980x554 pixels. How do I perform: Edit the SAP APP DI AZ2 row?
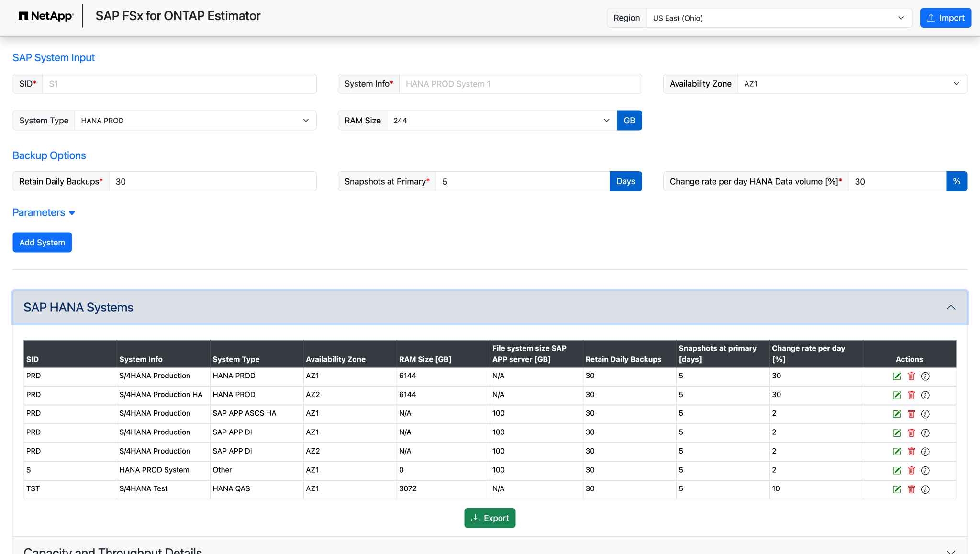[897, 452]
